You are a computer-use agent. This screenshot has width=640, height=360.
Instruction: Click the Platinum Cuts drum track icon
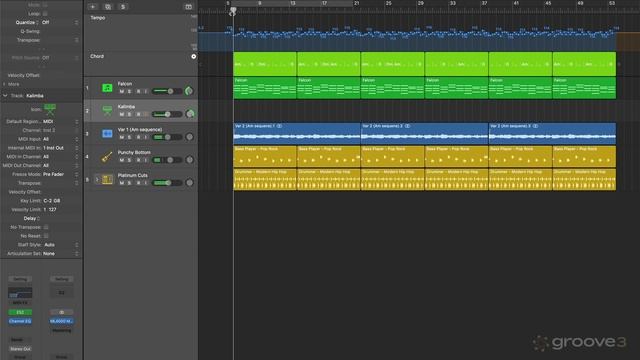[107, 179]
